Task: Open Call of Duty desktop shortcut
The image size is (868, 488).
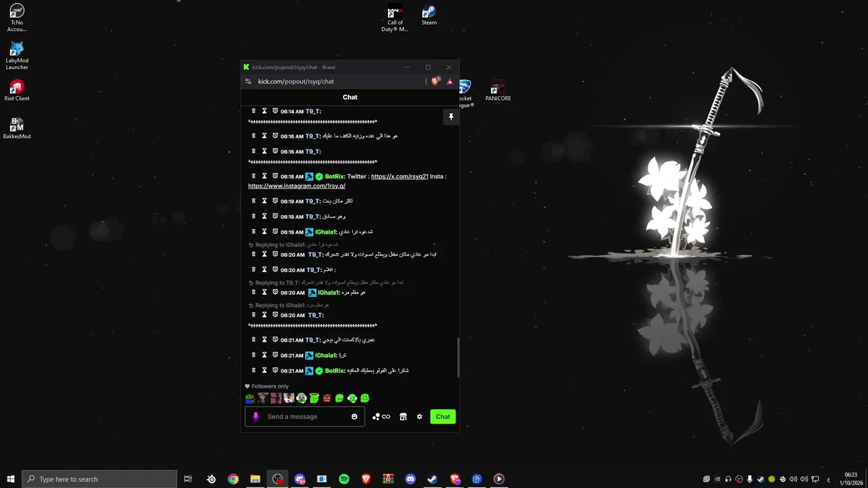Action: tap(395, 19)
